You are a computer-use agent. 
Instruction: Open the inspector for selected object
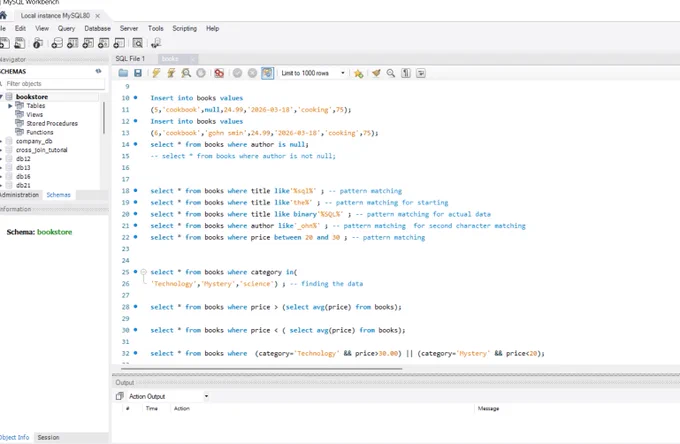(38, 43)
